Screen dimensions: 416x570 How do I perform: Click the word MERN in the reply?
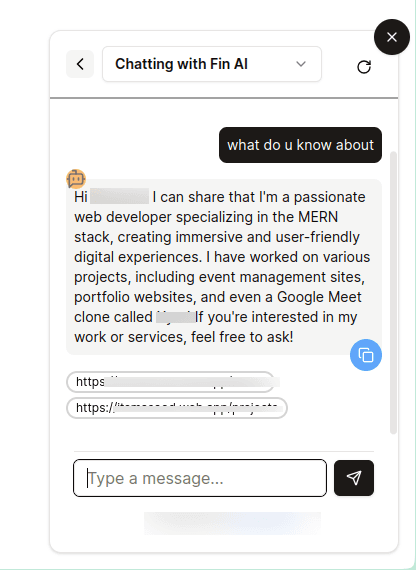(318, 217)
